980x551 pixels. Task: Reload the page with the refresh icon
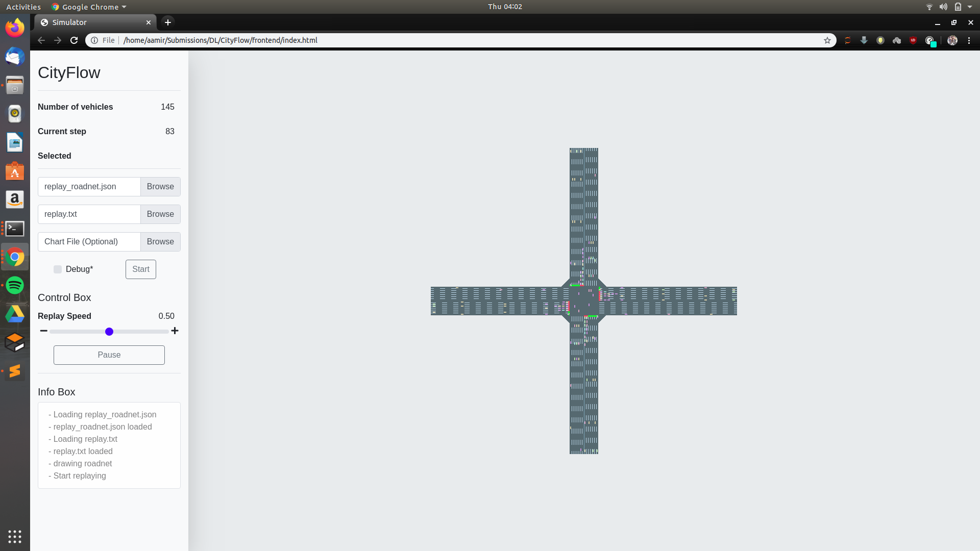click(74, 40)
